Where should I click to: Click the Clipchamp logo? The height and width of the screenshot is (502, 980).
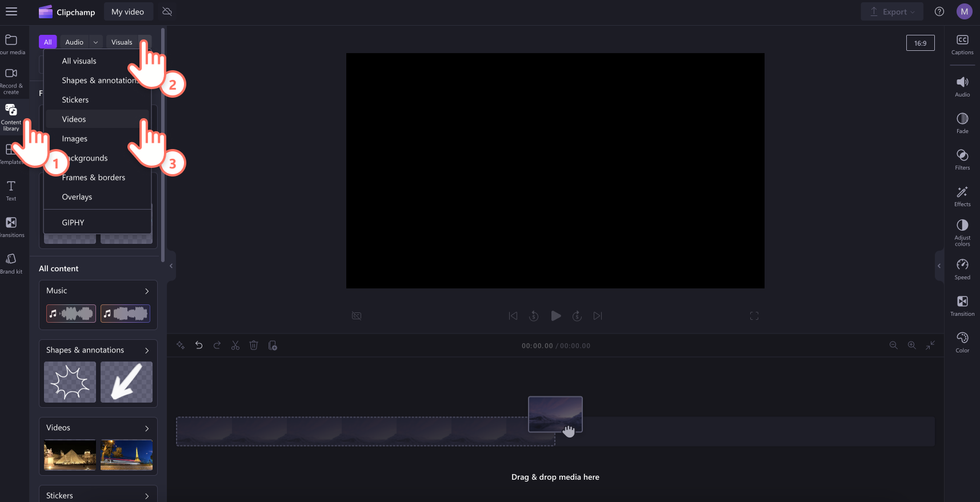pyautogui.click(x=67, y=11)
